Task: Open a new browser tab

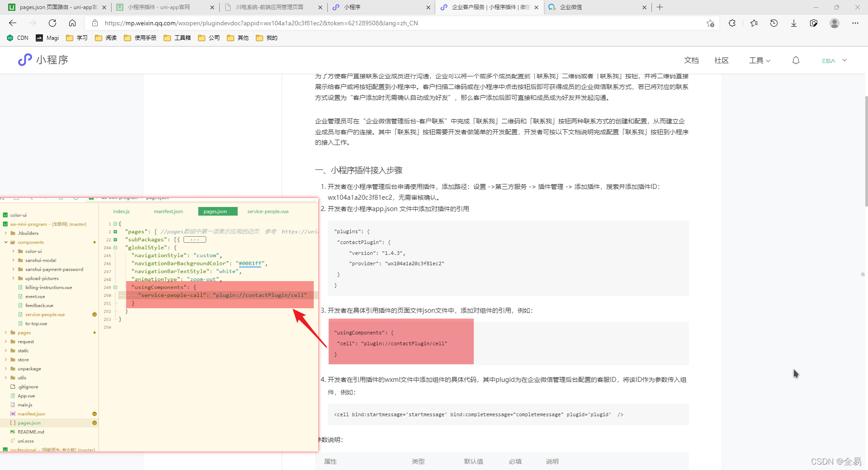Action: pos(660,7)
